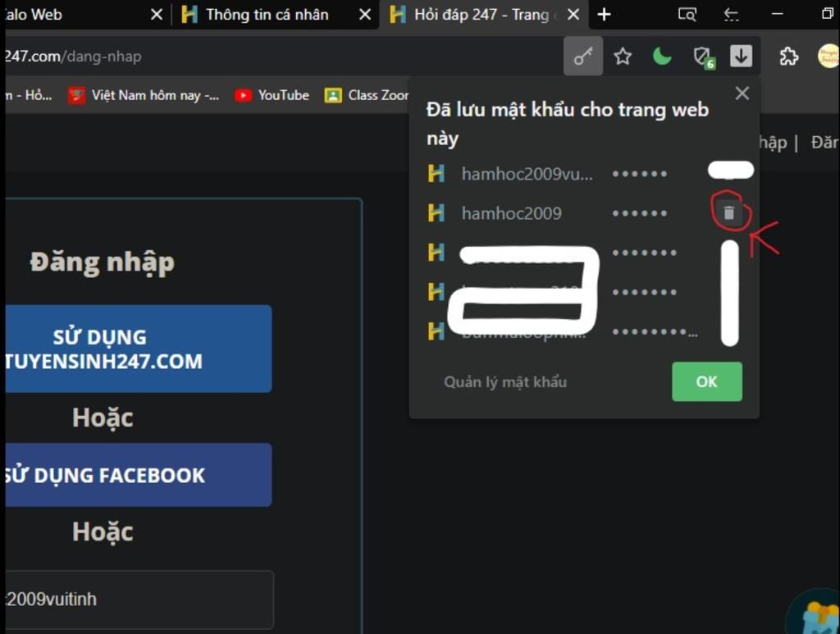Toggle the green moon dark mode extension
Viewport: 840px width, 634px height.
(x=662, y=57)
